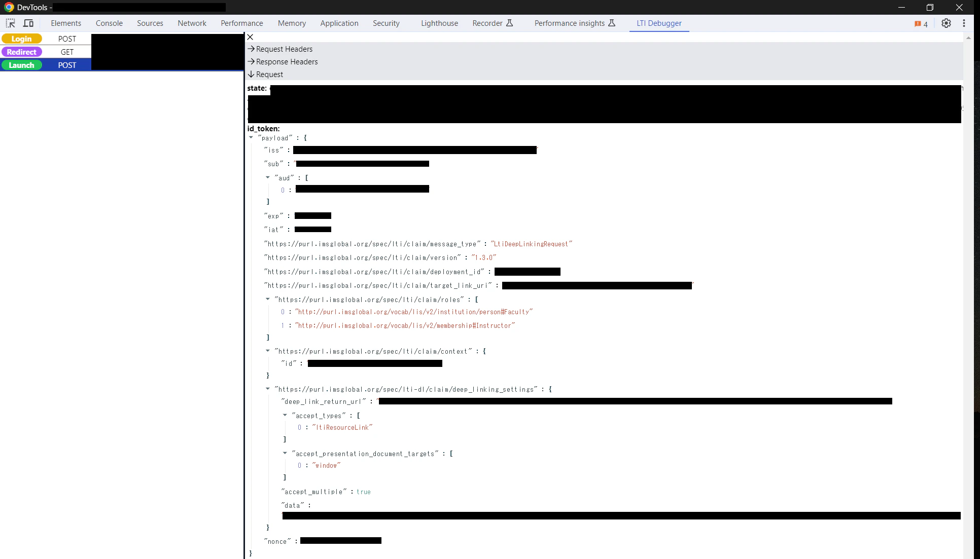Collapse the "accept_types" array node
This screenshot has height=559, width=980.
pos(285,416)
